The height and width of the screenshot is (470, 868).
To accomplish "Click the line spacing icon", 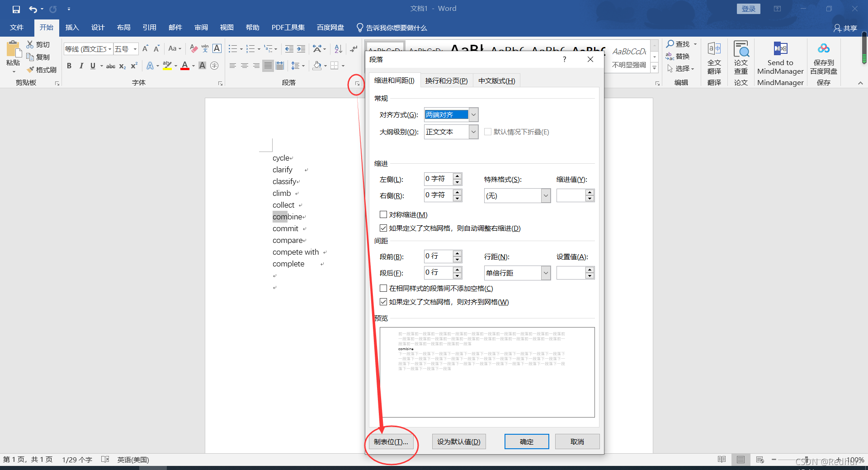I will (295, 66).
